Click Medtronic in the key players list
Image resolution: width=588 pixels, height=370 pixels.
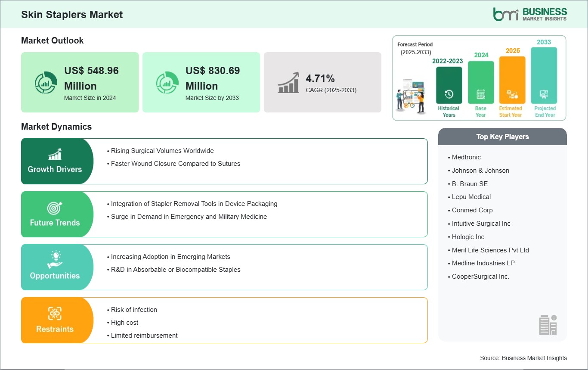point(466,157)
